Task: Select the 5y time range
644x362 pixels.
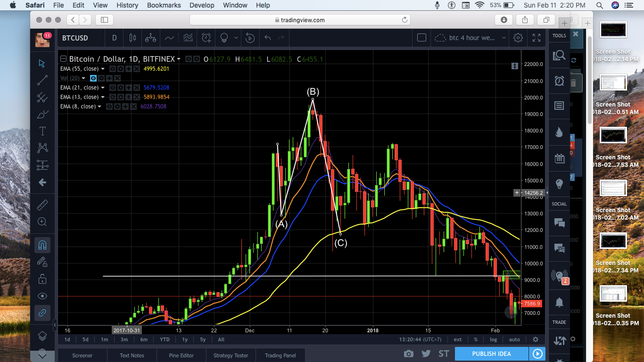Action: point(203,339)
